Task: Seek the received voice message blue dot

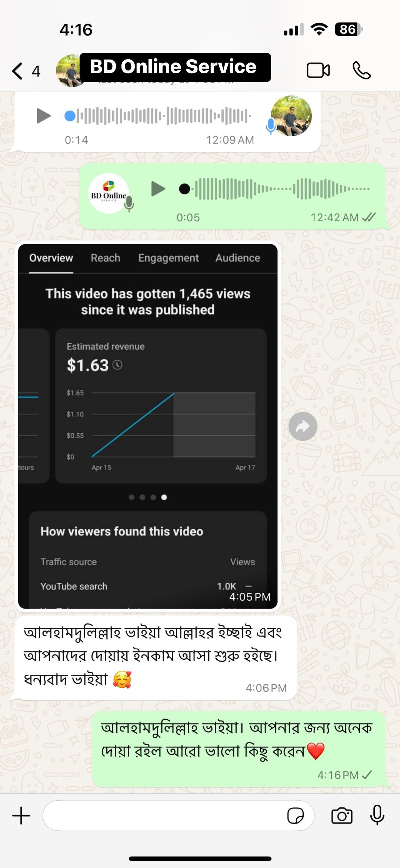Action: point(70,116)
